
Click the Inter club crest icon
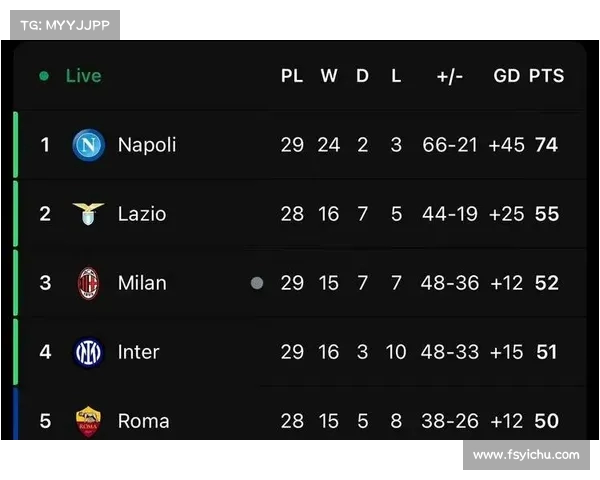point(88,352)
